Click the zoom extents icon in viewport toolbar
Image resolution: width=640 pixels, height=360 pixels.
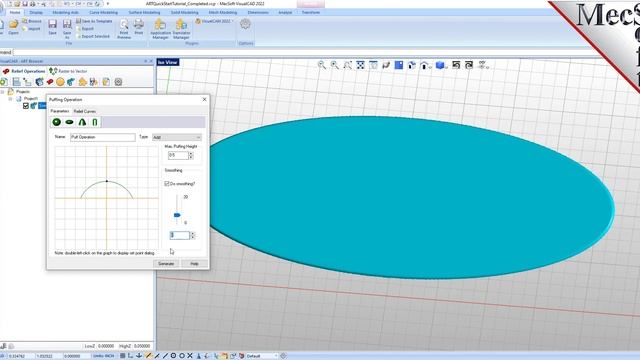pos(360,65)
